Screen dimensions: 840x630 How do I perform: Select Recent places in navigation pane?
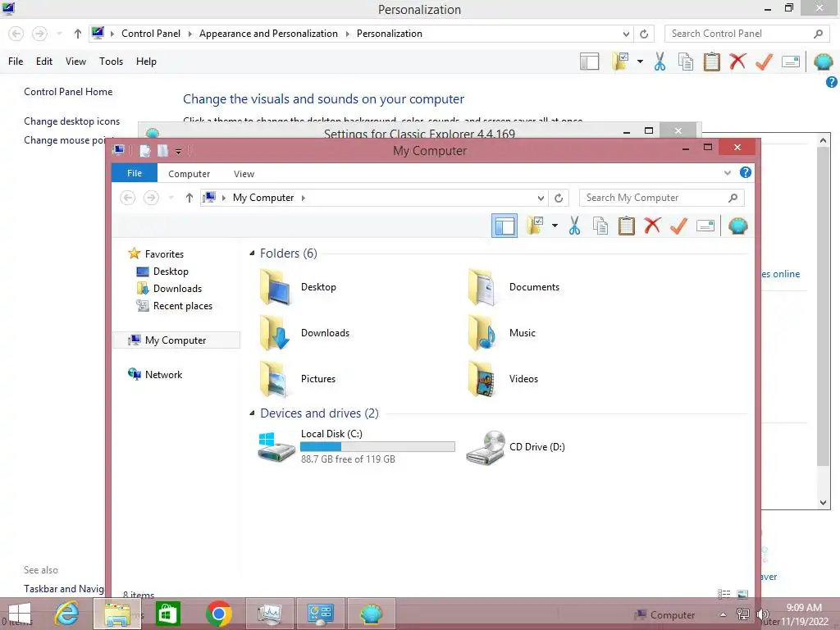pos(183,306)
